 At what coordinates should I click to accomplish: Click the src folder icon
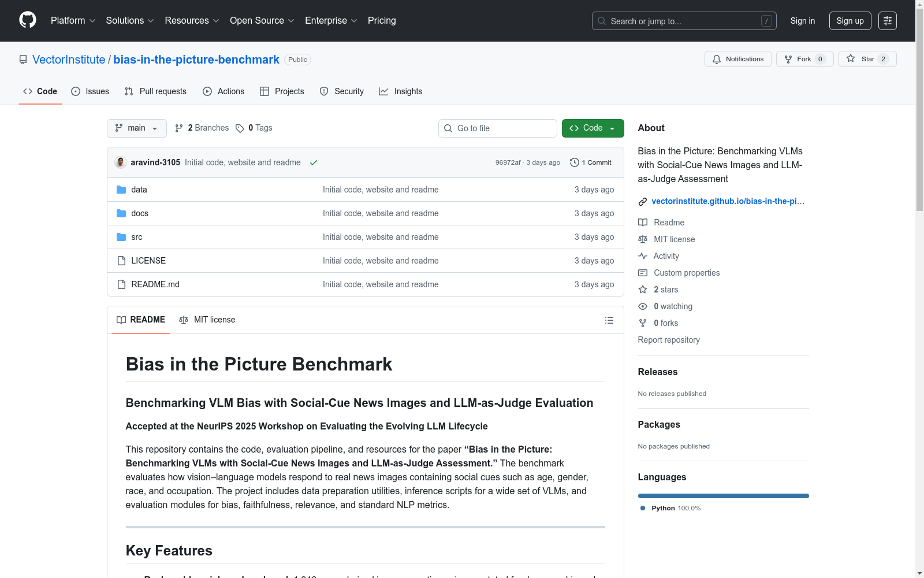click(x=121, y=237)
